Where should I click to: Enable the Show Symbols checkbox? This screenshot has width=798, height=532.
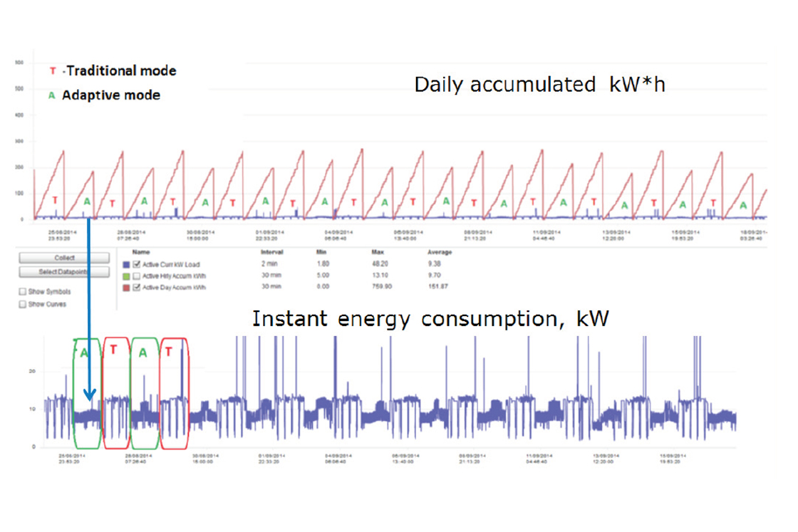point(23,293)
